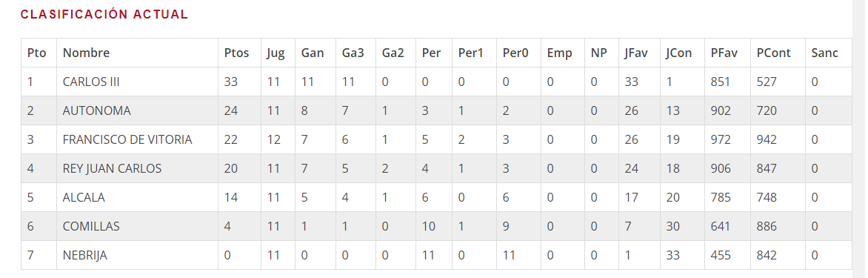Select the JCon column header

(x=679, y=53)
